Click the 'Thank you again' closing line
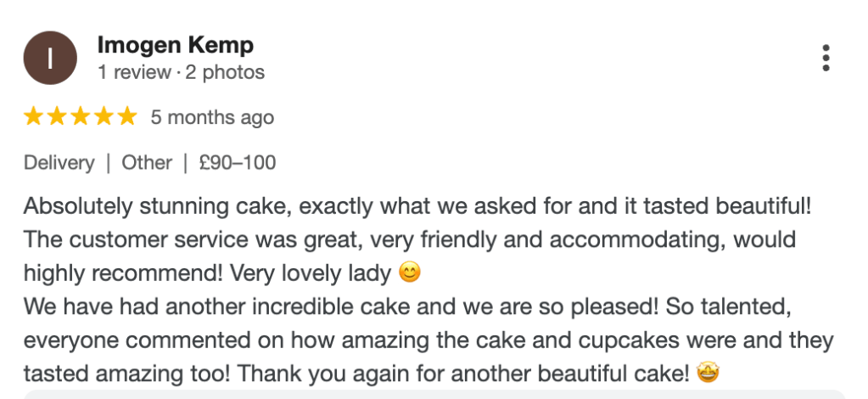Screen dimensions: 868x399 [355, 374]
